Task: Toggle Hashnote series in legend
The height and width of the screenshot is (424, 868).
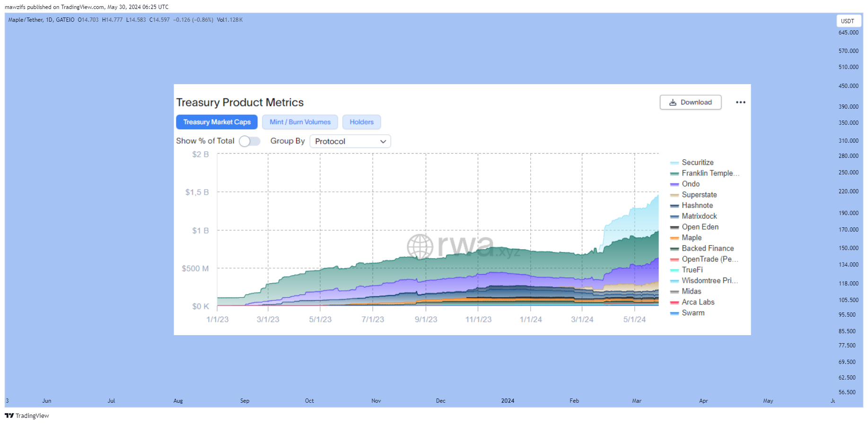Action: 691,206
